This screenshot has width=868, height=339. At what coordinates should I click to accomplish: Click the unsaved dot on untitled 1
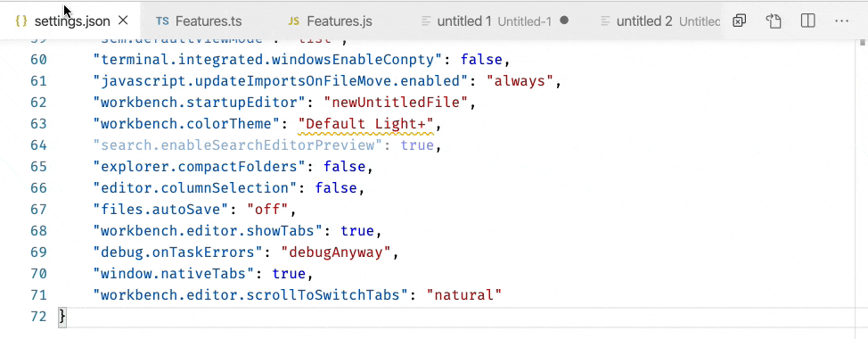click(564, 21)
